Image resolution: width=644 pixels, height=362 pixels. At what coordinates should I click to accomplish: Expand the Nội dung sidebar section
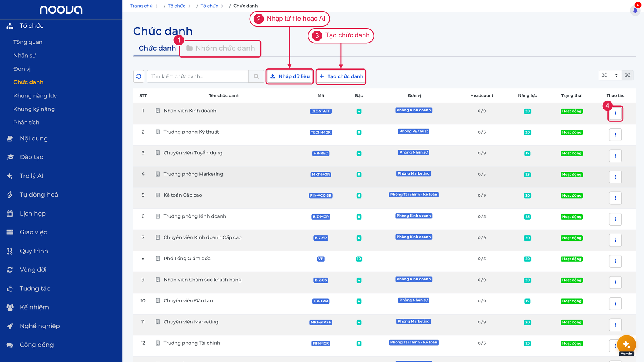point(34,138)
